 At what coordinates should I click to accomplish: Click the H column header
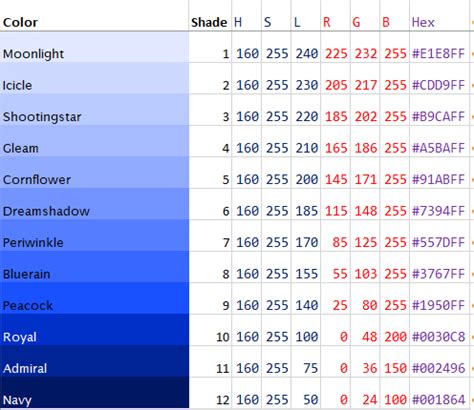coord(246,16)
